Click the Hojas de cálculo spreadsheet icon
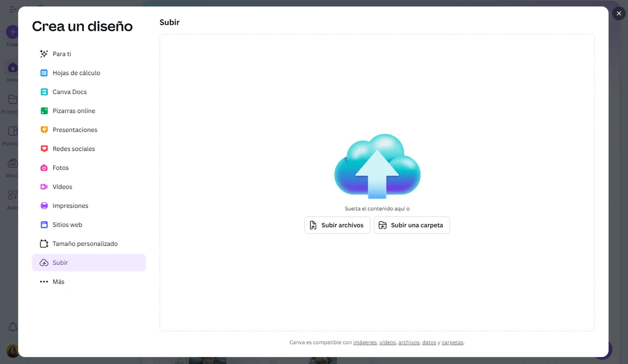 tap(44, 73)
